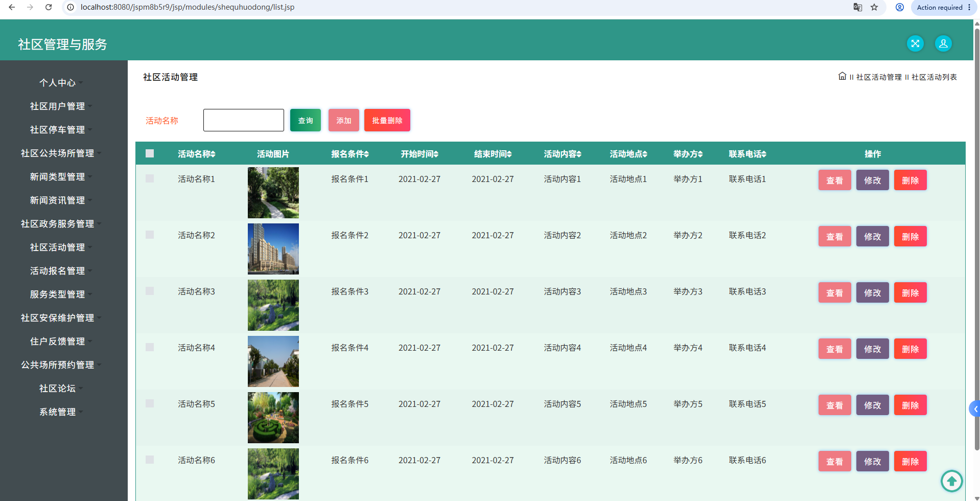Click the 添加 add button

344,120
